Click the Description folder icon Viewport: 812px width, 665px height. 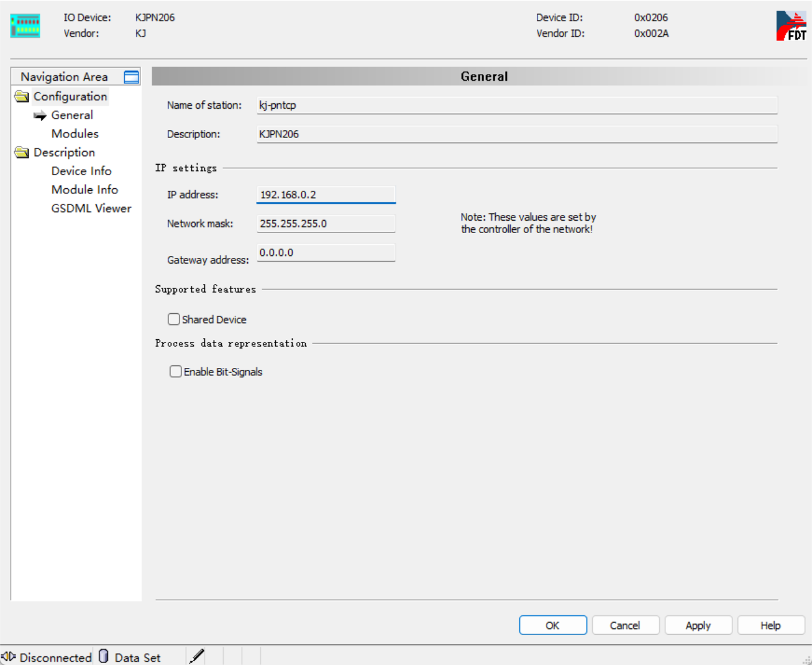click(x=22, y=152)
